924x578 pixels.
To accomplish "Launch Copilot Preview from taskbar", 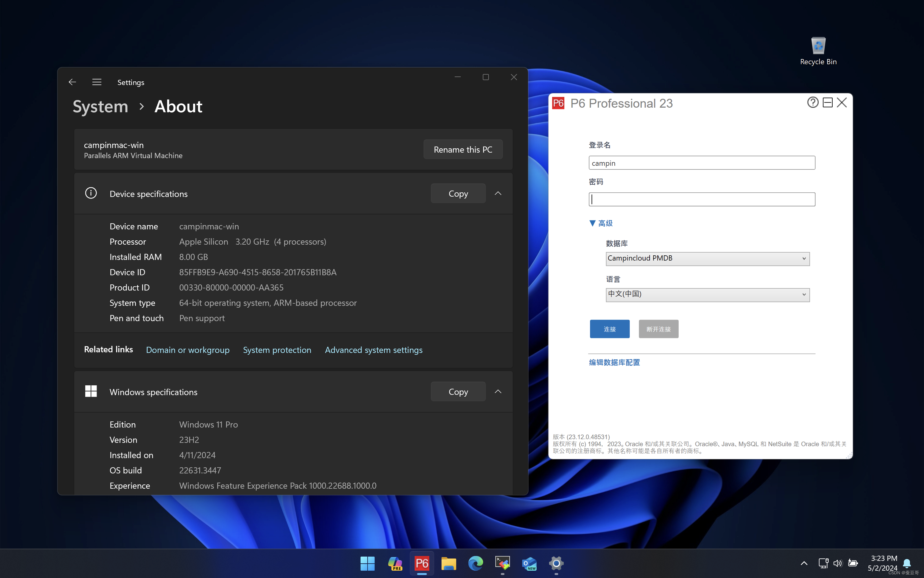I will (395, 563).
